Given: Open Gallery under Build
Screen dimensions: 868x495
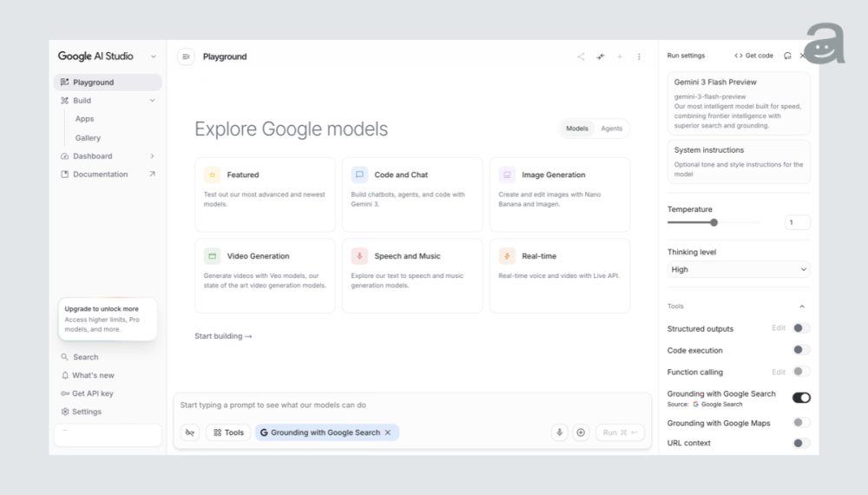Looking at the screenshot, I should click(88, 137).
